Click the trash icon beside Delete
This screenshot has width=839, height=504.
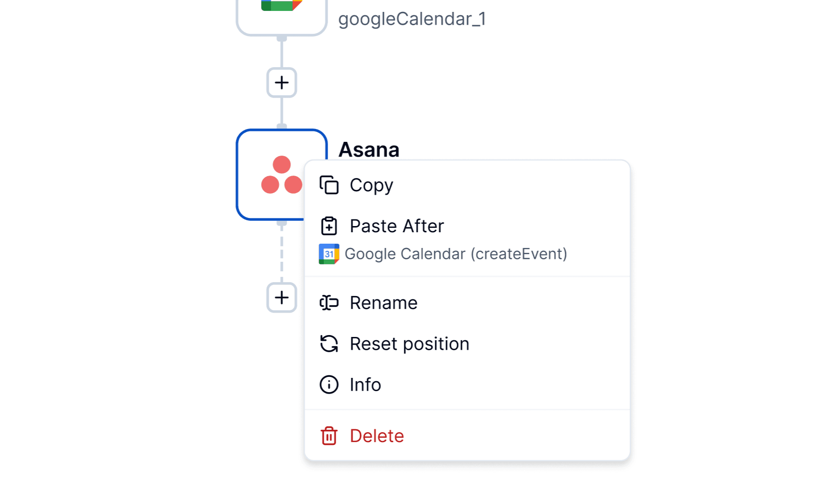[x=329, y=435]
